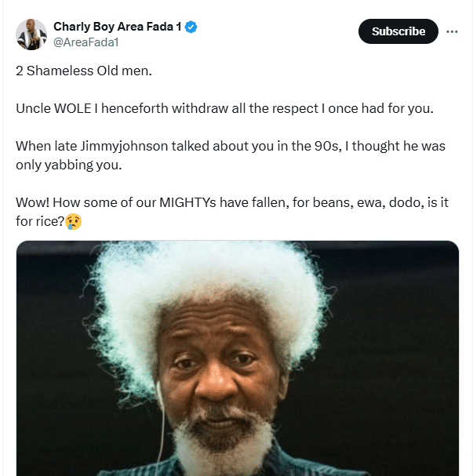473x476 pixels.
Task: Click Charly Boy's profile avatar
Action: pyautogui.click(x=31, y=35)
